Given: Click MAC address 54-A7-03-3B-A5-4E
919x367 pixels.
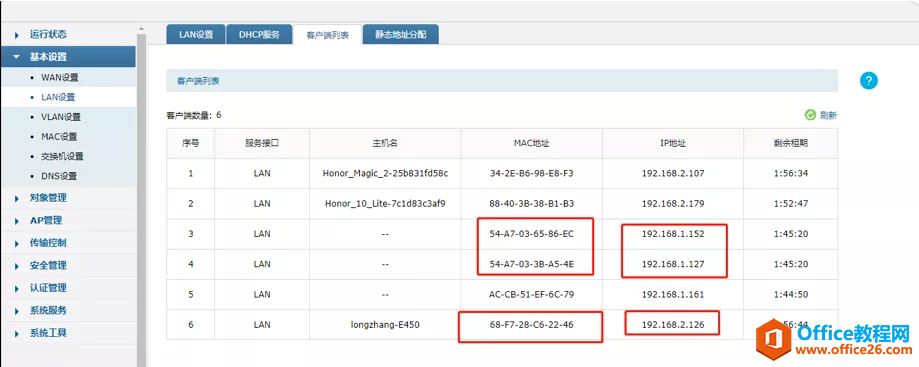Looking at the screenshot, I should [x=532, y=264].
